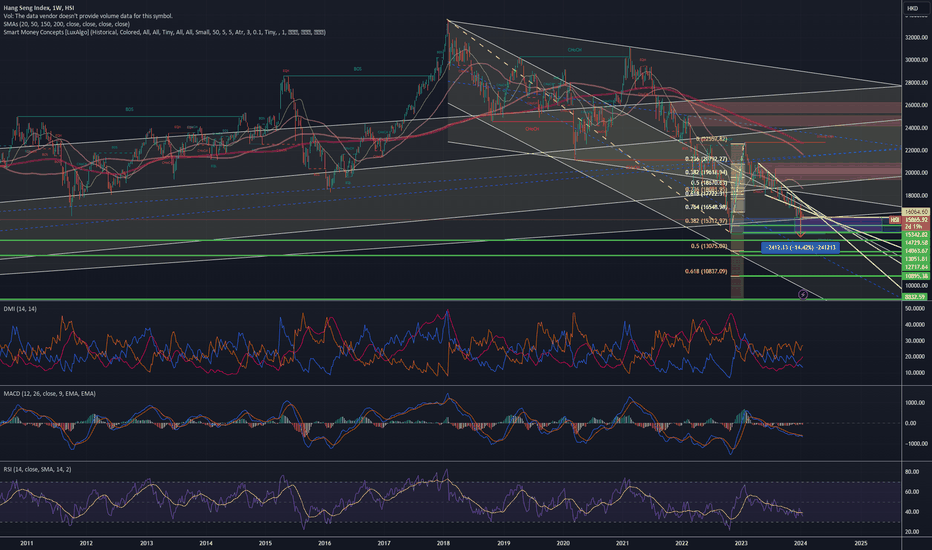Click the green 13051.81 level label
Screen dimensions: 932x550
coord(916,259)
